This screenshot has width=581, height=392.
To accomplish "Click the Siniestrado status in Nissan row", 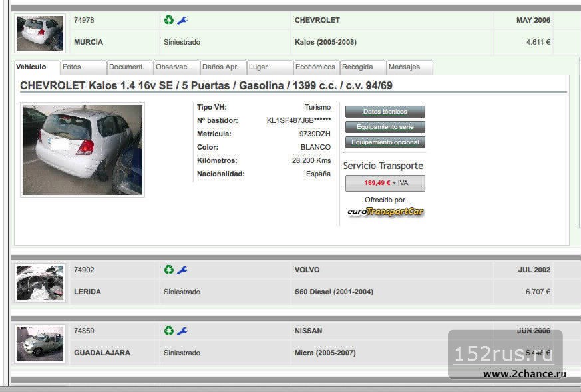I will click(182, 353).
